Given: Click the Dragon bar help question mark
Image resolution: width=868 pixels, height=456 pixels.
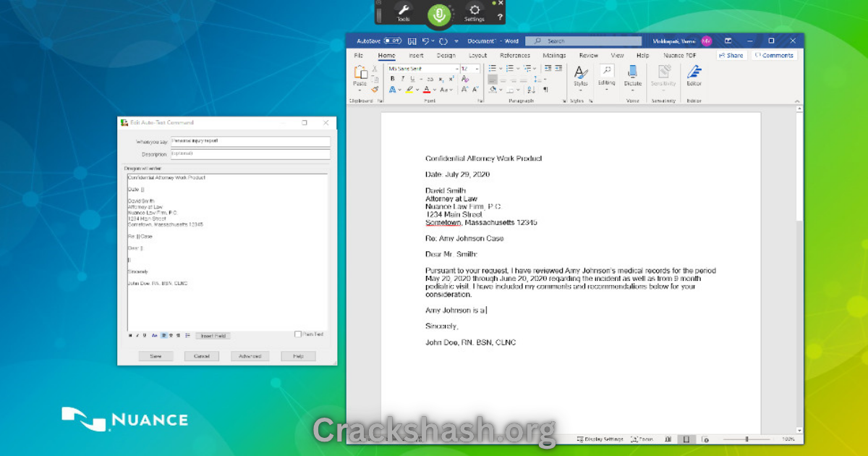Looking at the screenshot, I should pyautogui.click(x=500, y=16).
